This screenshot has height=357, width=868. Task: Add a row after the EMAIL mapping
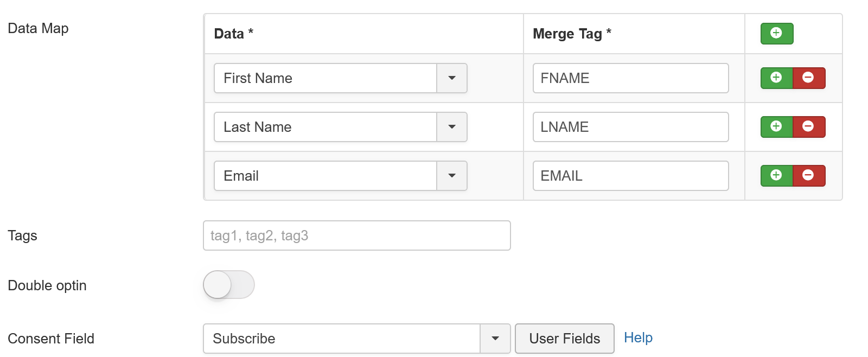click(x=777, y=176)
